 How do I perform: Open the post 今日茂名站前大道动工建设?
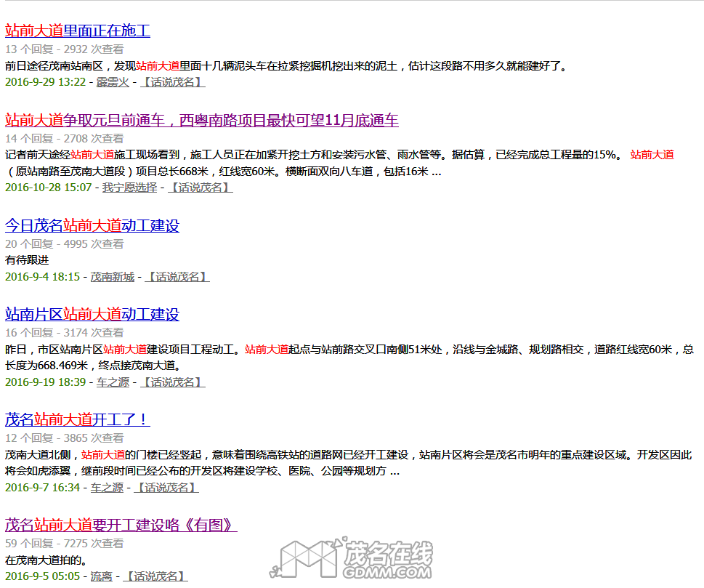[92, 225]
